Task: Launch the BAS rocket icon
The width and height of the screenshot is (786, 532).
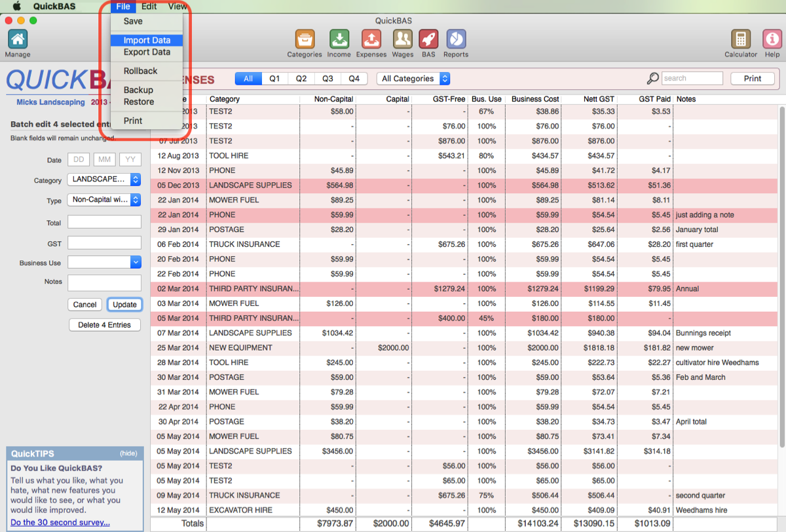Action: 428,39
